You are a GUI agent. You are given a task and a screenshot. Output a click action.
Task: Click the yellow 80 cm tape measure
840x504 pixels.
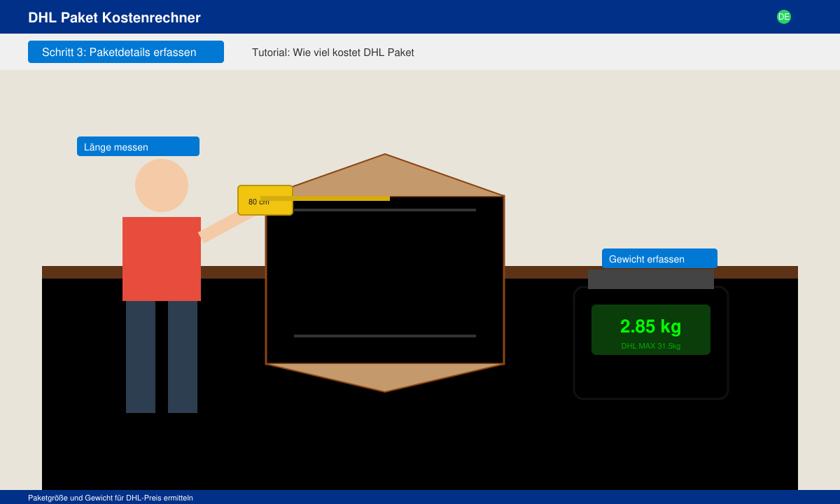tap(265, 200)
